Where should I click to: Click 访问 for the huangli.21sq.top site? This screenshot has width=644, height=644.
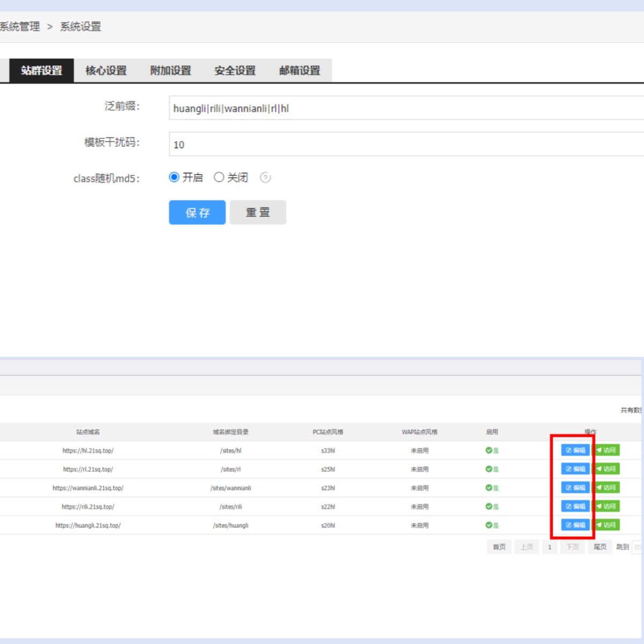click(x=606, y=525)
